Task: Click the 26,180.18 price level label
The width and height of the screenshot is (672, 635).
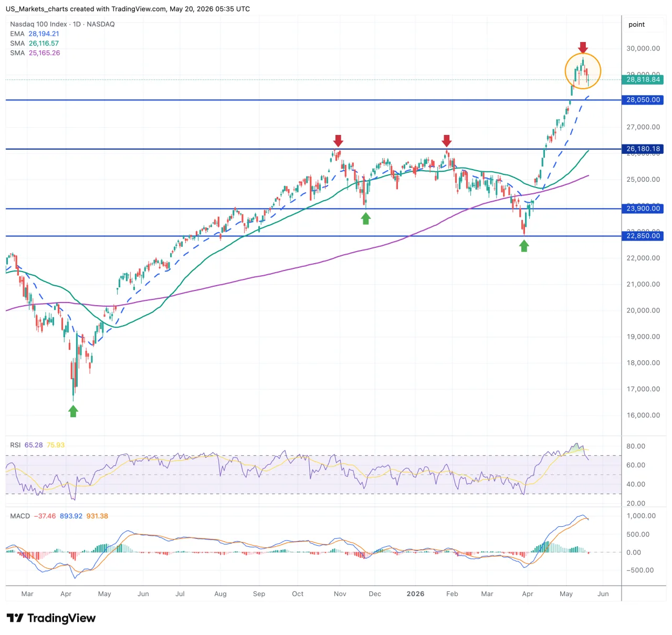Action: click(643, 149)
